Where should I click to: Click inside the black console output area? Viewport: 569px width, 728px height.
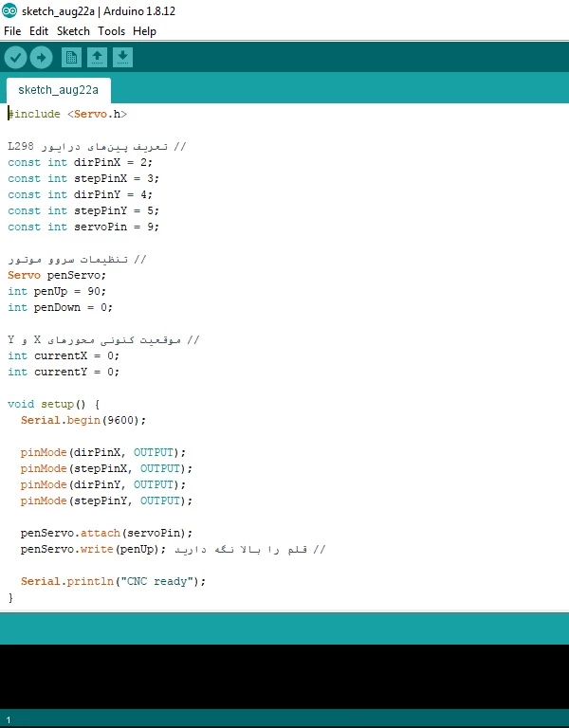click(x=284, y=676)
